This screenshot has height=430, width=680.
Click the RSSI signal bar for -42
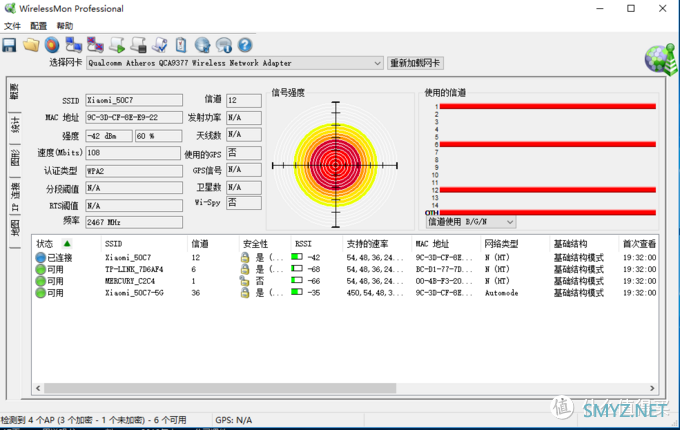[x=297, y=257]
